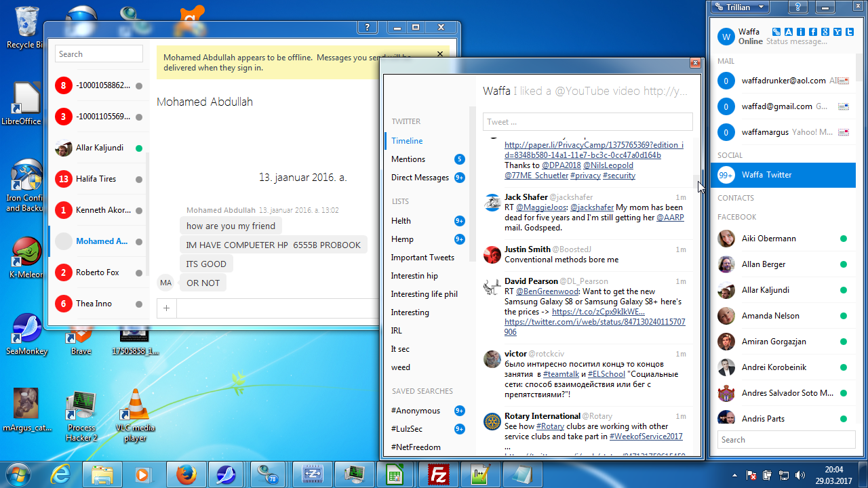
Task: Click the Google service icon in Trillian header
Action: click(x=825, y=32)
